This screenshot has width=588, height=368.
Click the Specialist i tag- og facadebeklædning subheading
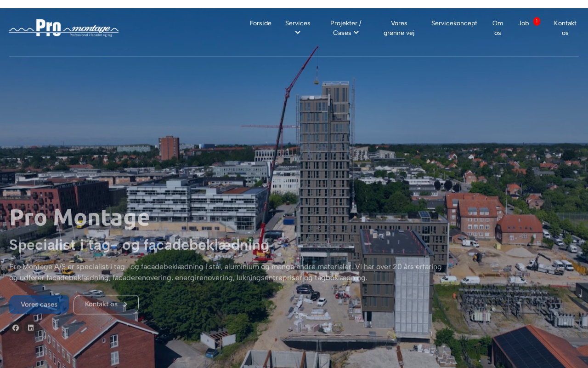[x=139, y=245]
